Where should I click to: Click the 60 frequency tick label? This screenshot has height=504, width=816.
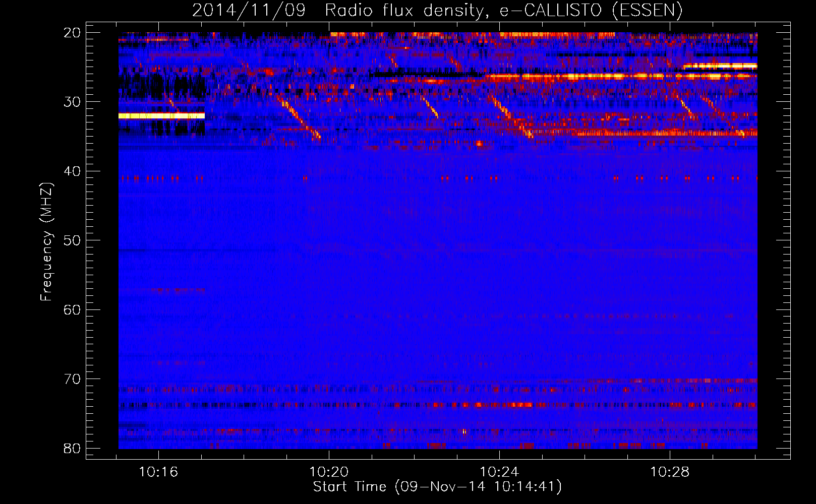coord(72,309)
